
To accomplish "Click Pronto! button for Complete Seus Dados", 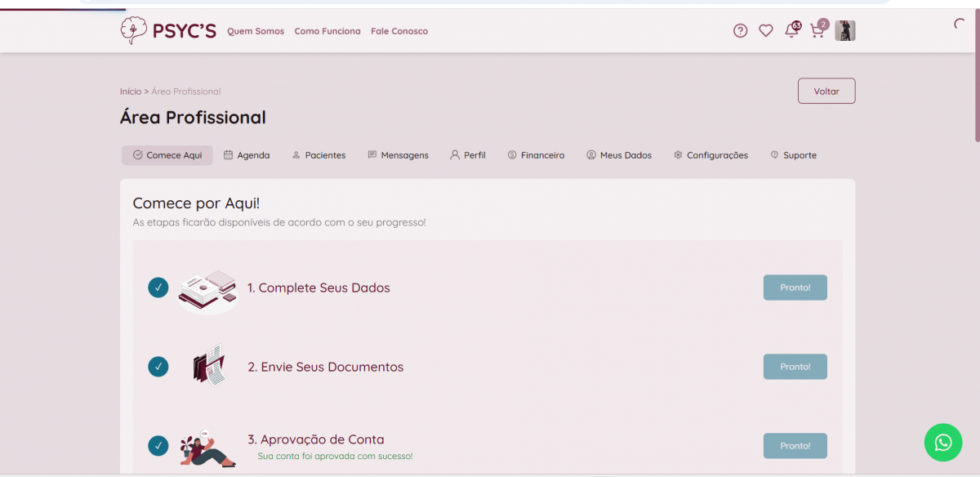I will (x=795, y=288).
